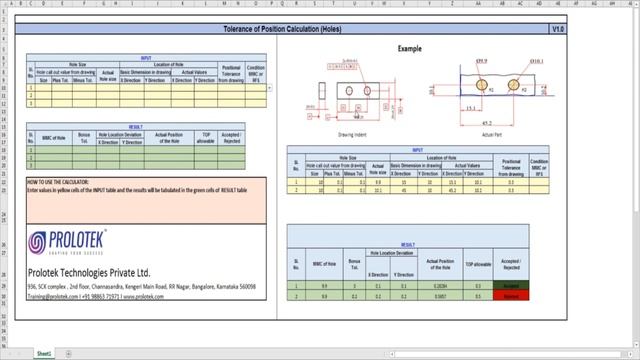640x360 pixels.
Task: Click the title 'Tolerance of Position Calculation (Holes)'
Action: pyautogui.click(x=282, y=29)
